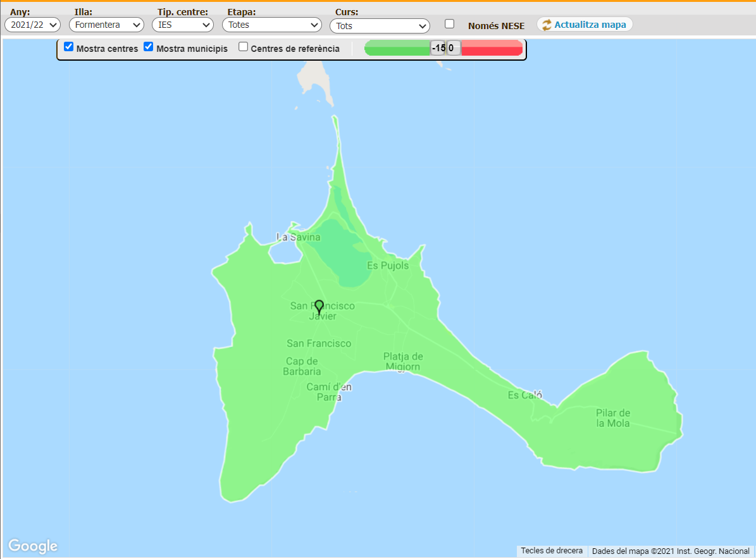Expand the Etapa dropdown showing Totes

pos(272,25)
